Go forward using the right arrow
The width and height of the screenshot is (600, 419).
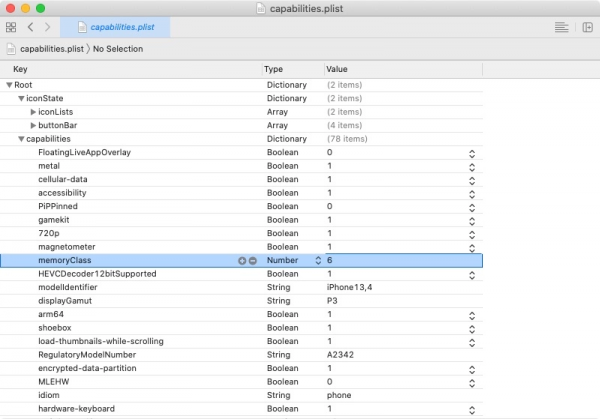click(47, 27)
